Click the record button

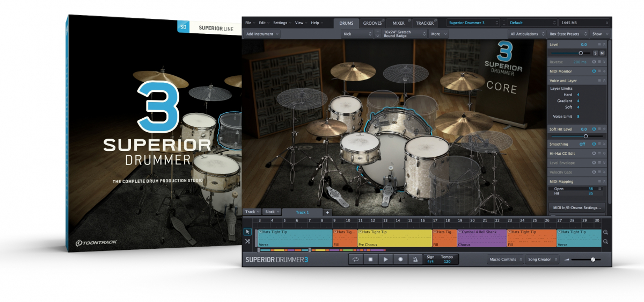400,260
